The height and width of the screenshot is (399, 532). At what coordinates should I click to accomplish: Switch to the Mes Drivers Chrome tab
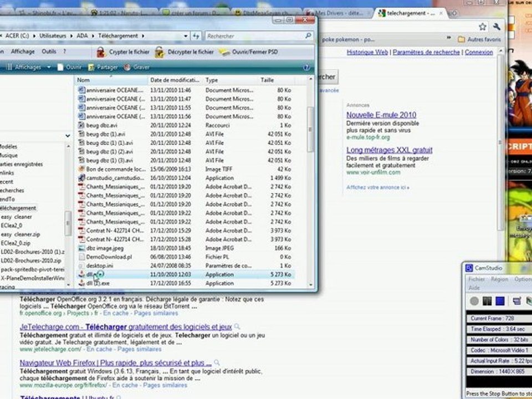pyautogui.click(x=338, y=13)
